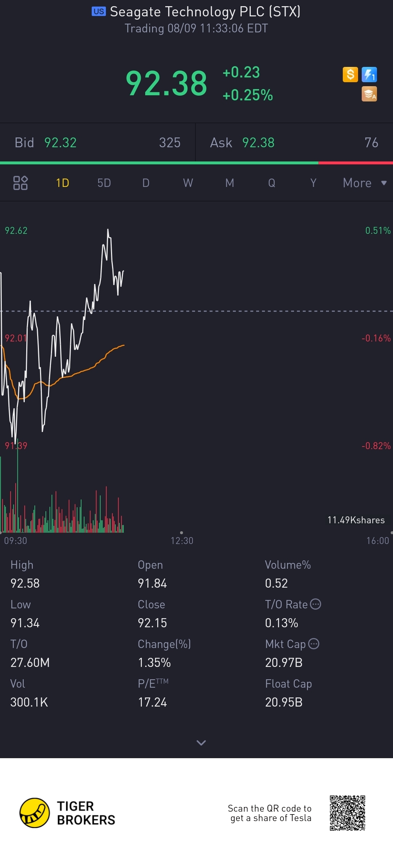Select the M monthly chart tab

coord(230,183)
